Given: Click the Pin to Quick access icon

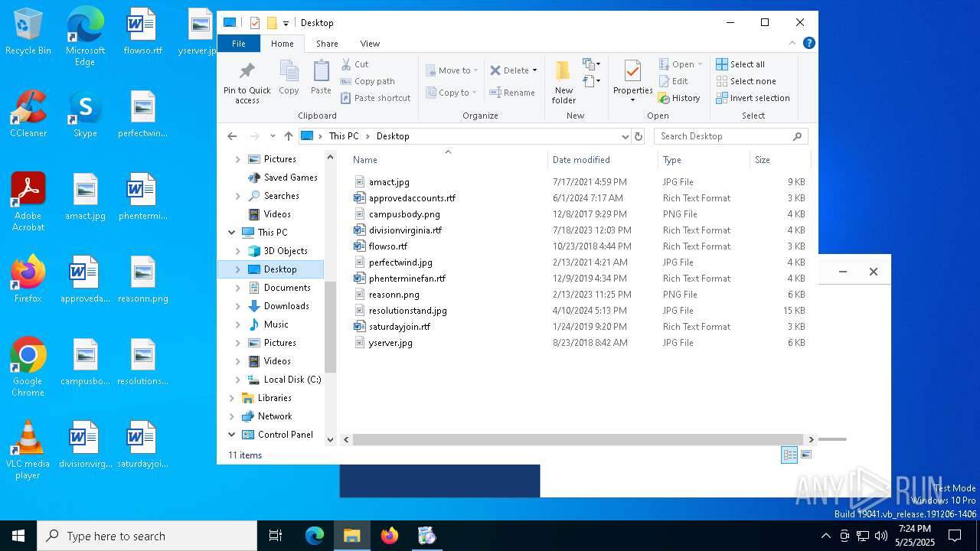Looking at the screenshot, I should pyautogui.click(x=247, y=71).
